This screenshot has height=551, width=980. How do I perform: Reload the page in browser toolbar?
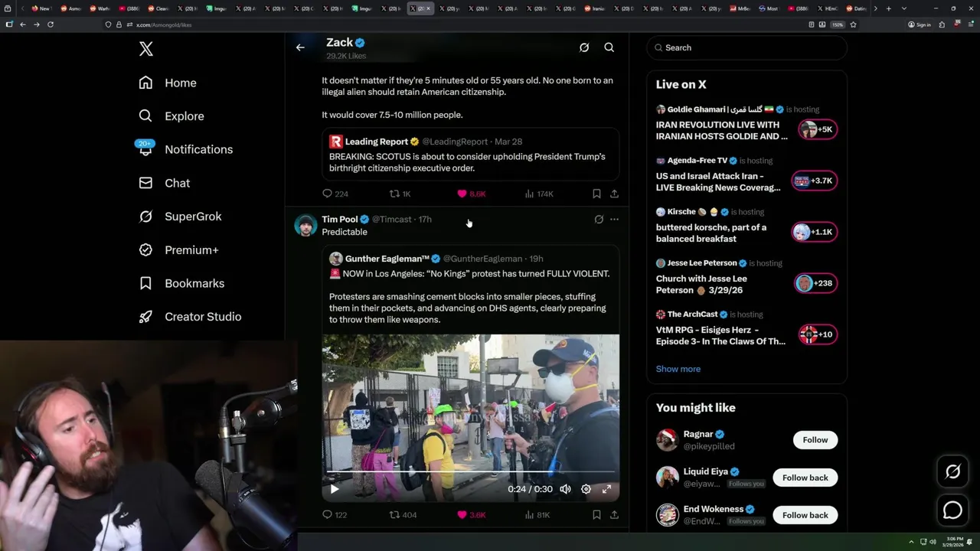[x=51, y=24]
